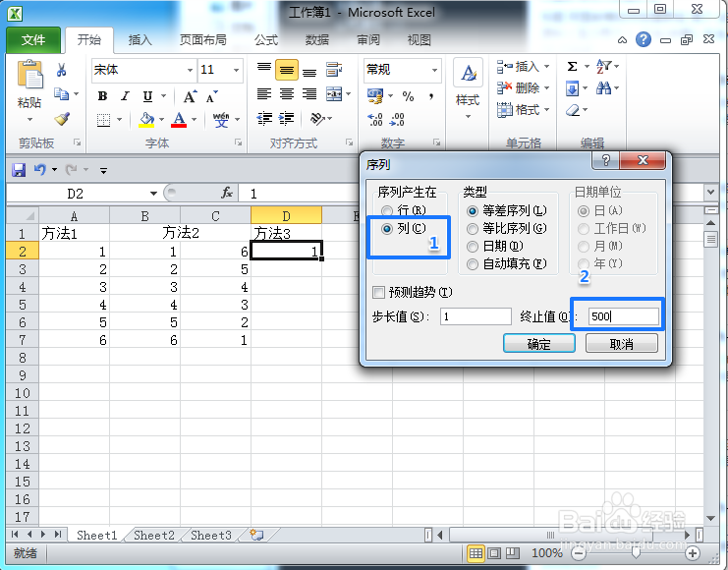The image size is (728, 570).
Task: Open Sheet2 worksheet tab
Action: click(154, 536)
